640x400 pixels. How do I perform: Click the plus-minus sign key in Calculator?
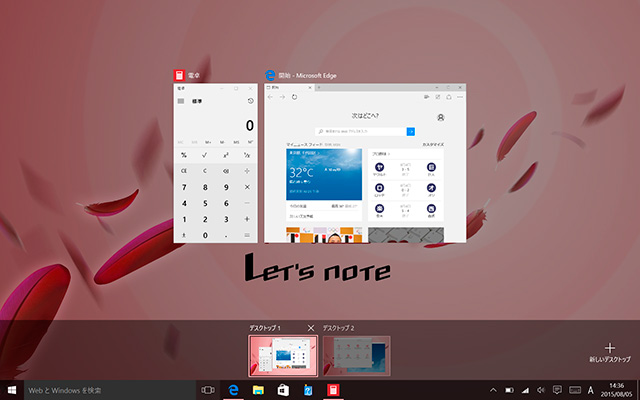tap(184, 235)
